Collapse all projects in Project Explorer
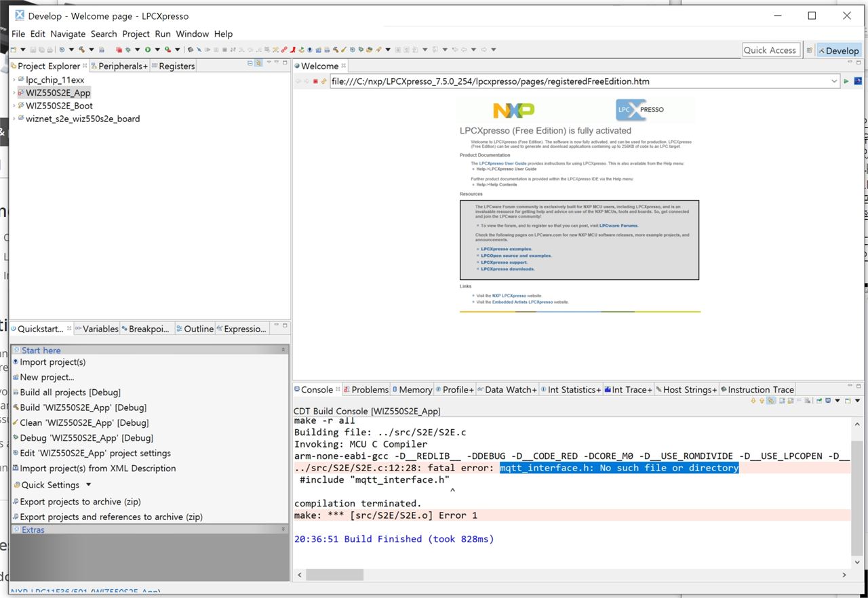The width and height of the screenshot is (868, 598). [x=250, y=63]
